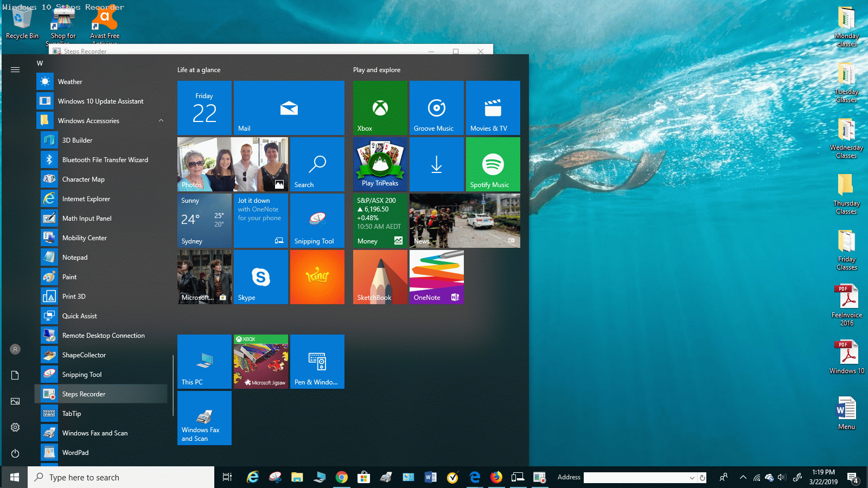Image resolution: width=868 pixels, height=488 pixels.
Task: Click the Start button on taskbar
Action: pyautogui.click(x=15, y=477)
